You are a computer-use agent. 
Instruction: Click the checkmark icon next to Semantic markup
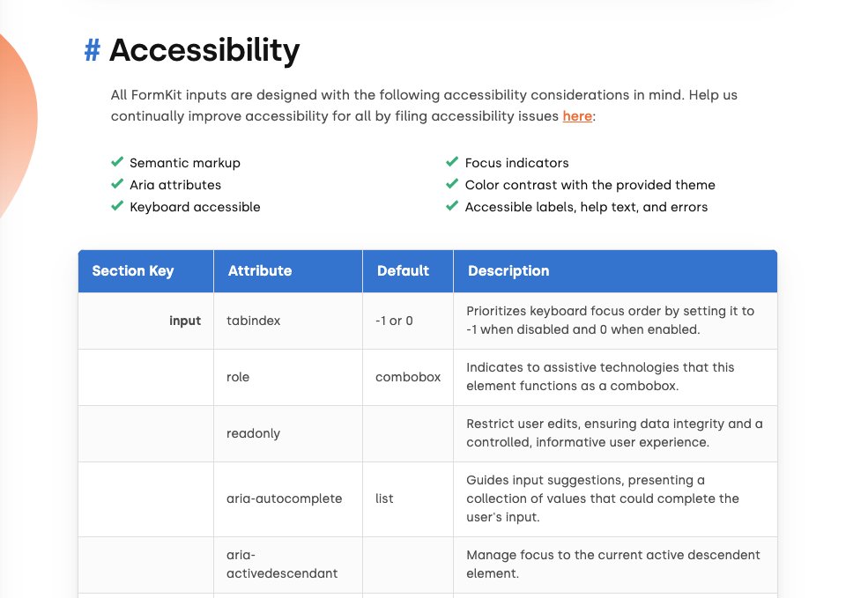click(x=117, y=161)
